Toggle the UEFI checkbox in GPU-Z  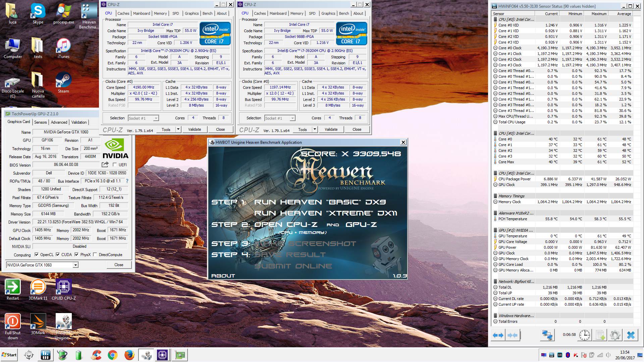[115, 165]
